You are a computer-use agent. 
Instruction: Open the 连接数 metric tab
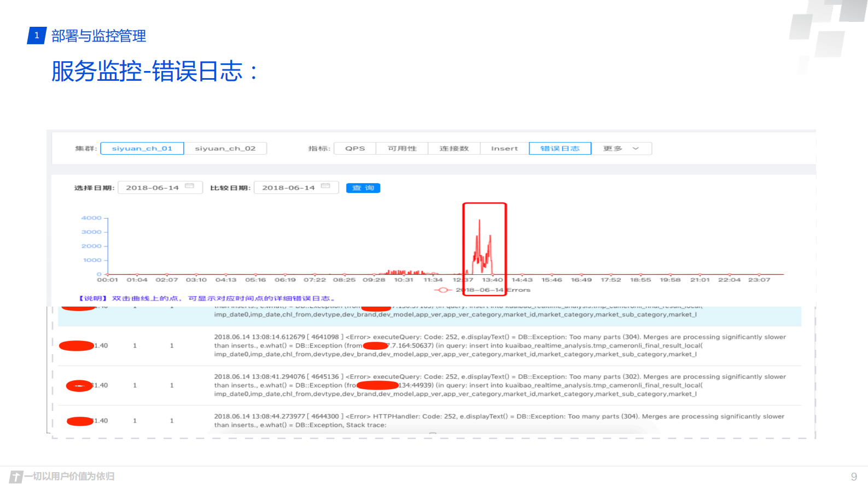[x=454, y=148]
